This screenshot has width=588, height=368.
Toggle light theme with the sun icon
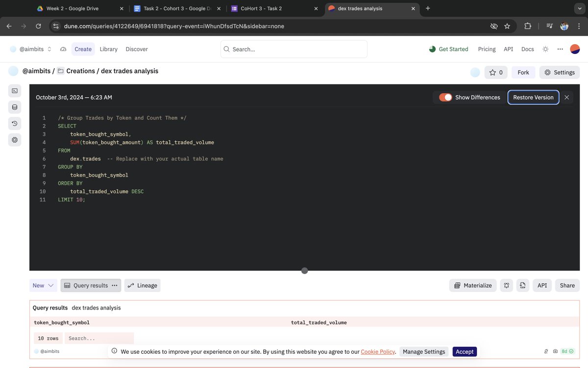pyautogui.click(x=545, y=49)
